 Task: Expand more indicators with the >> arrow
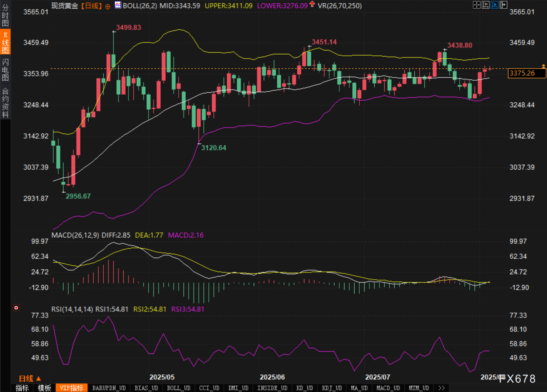(x=441, y=388)
